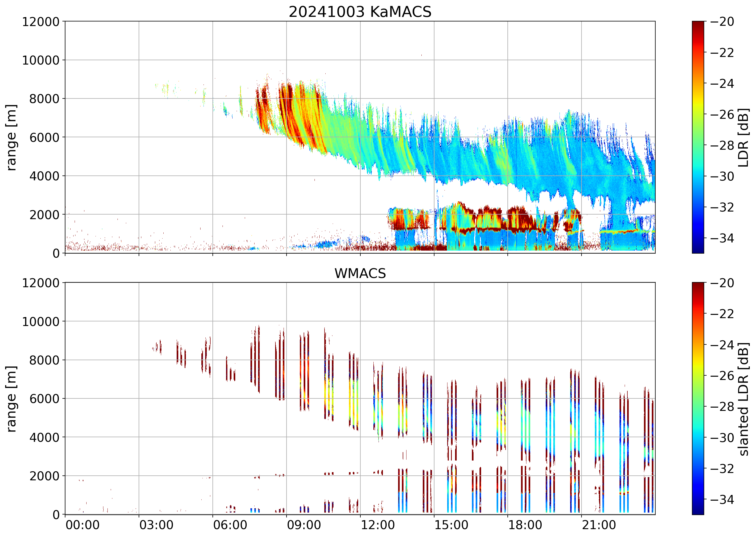
Task: Click bottom plot's 12000 y-axis tick
Action: coord(40,283)
